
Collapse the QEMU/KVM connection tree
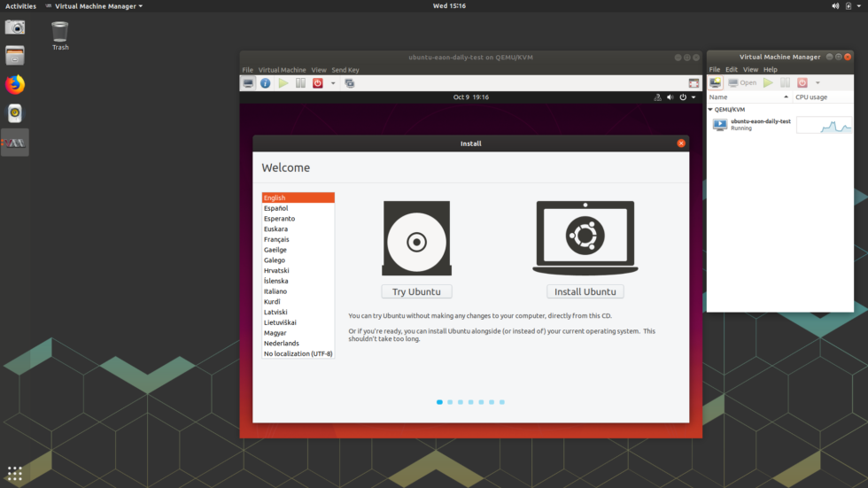(710, 110)
